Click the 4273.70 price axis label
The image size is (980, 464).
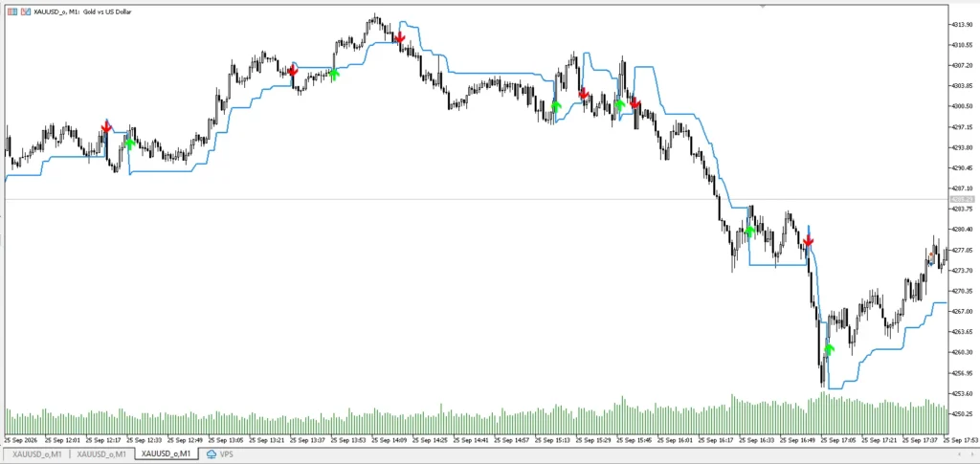[x=963, y=271]
